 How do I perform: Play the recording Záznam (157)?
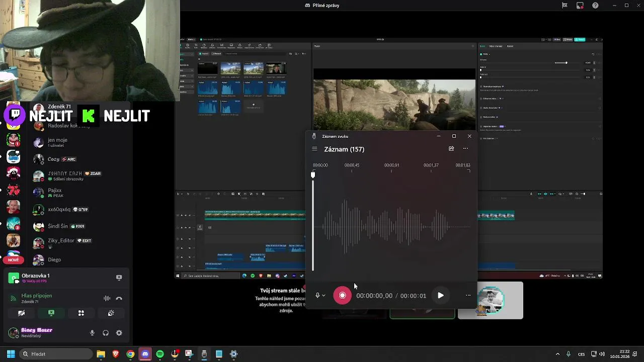(440, 296)
